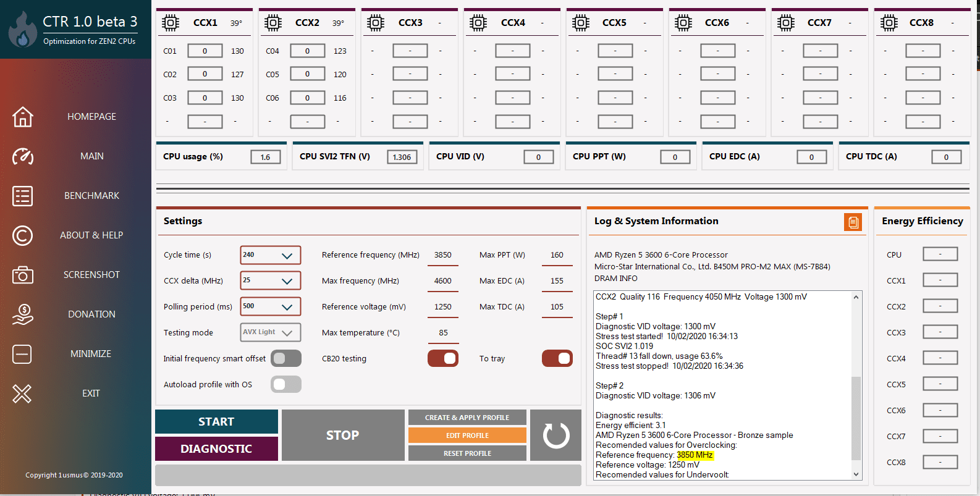Go to the MAIN page

(91, 156)
